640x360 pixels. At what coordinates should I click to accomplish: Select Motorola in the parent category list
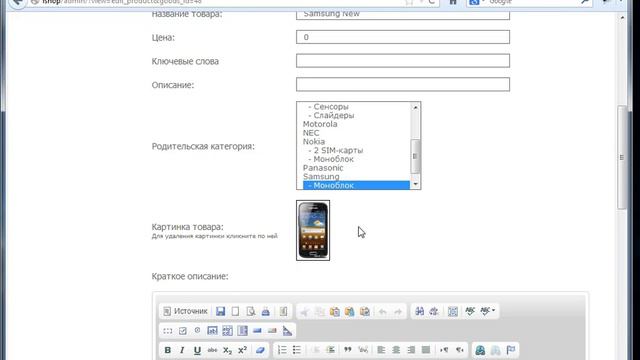[x=320, y=124]
